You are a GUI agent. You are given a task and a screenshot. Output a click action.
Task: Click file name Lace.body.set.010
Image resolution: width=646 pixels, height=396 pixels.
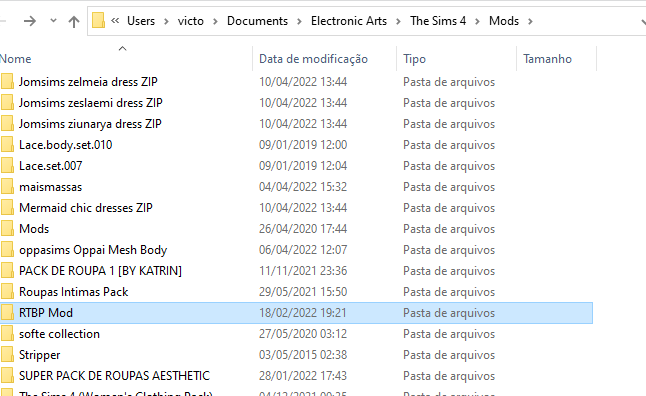tap(66, 145)
